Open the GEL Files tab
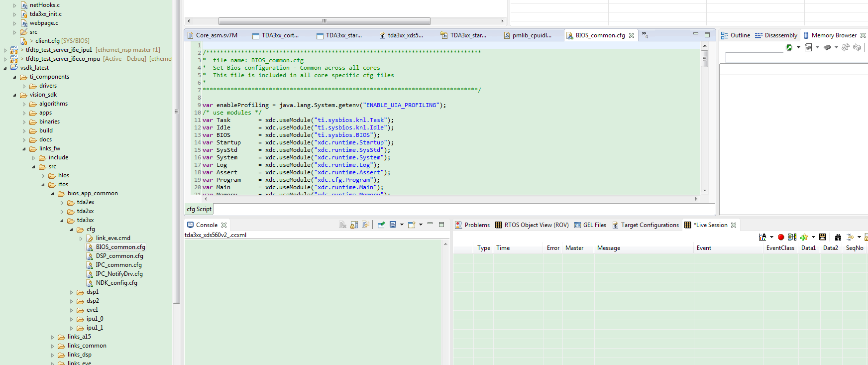Screen dimensions: 868x365 590,225
